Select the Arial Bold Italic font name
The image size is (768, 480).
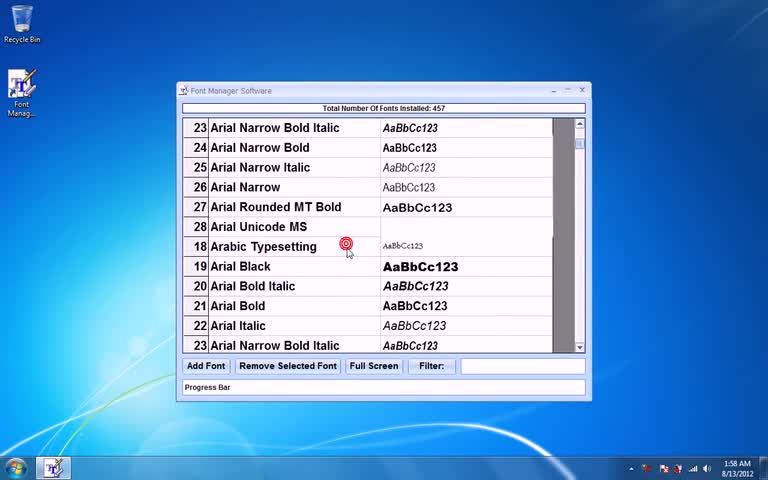(x=252, y=286)
